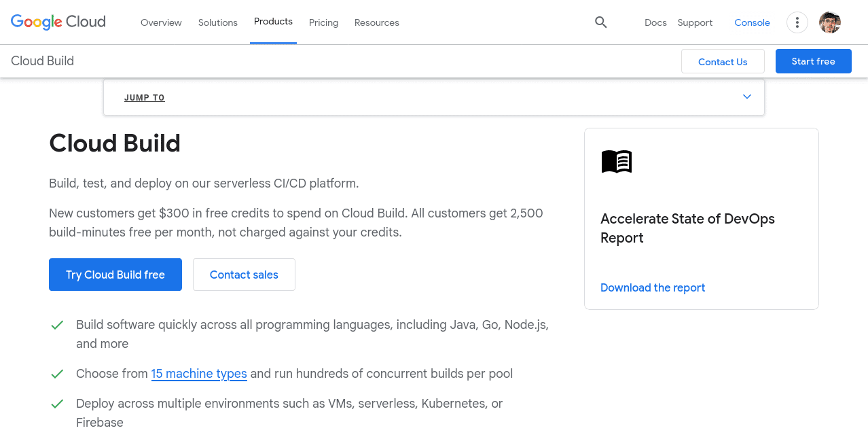868x439 pixels.
Task: Open the Resources menu
Action: pos(377,22)
